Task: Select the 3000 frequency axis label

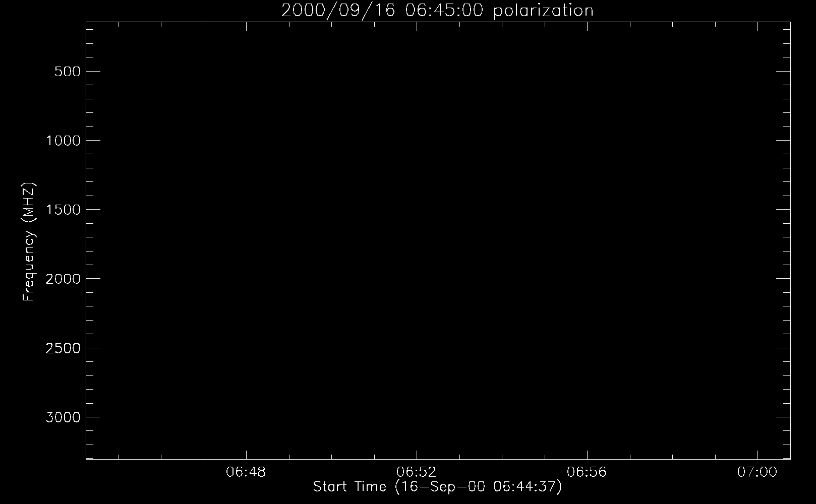Action: click(x=63, y=417)
